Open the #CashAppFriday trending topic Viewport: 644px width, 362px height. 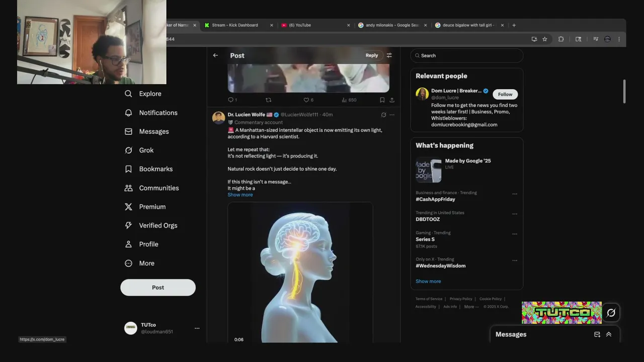(x=435, y=199)
